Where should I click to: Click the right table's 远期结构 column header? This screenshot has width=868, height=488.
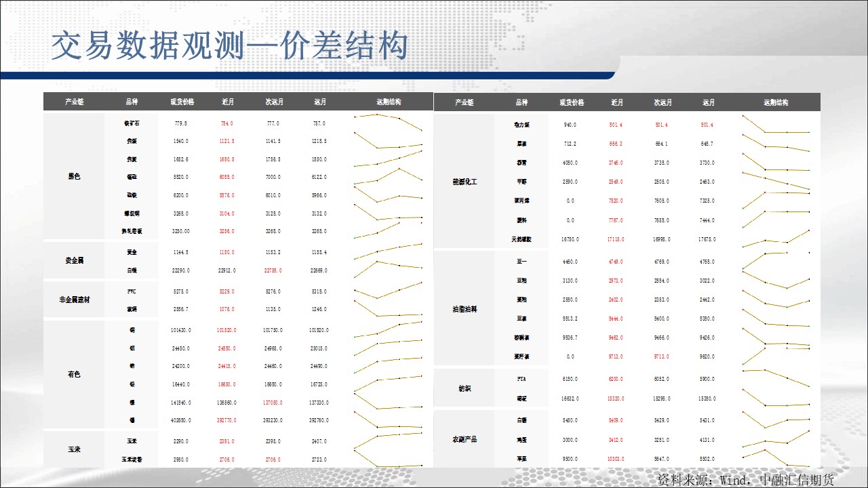pos(776,103)
